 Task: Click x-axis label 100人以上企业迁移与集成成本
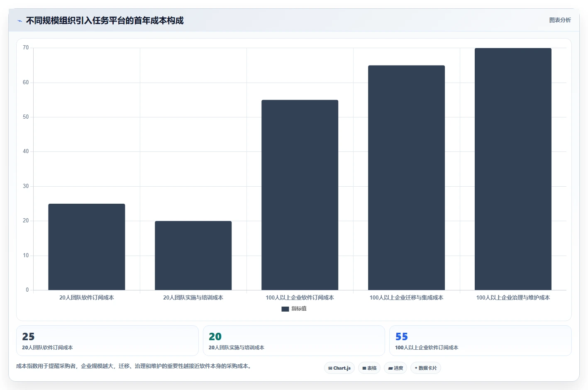(406, 297)
